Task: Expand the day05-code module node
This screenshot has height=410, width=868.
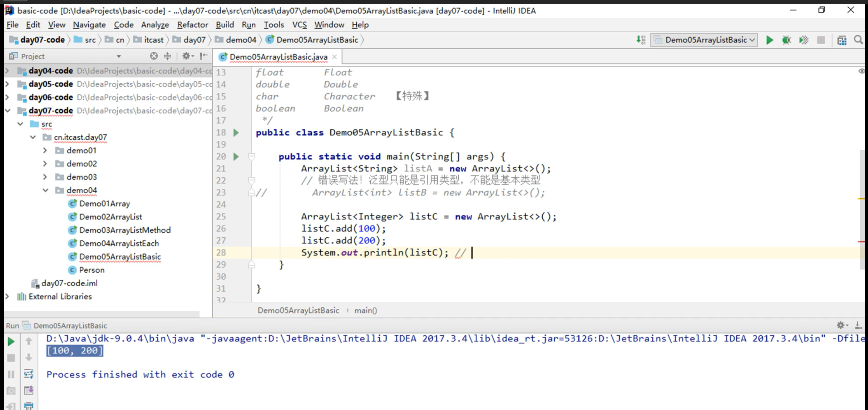Action: [x=7, y=84]
